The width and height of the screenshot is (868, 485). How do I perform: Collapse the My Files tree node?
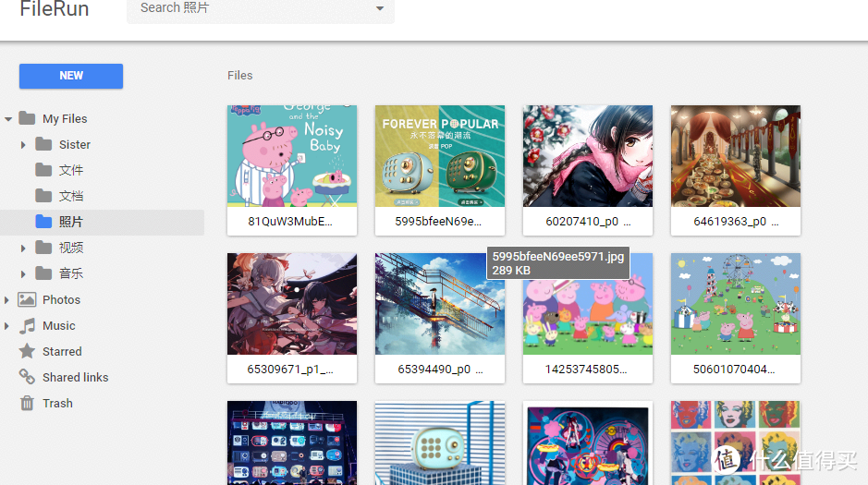(x=7, y=119)
